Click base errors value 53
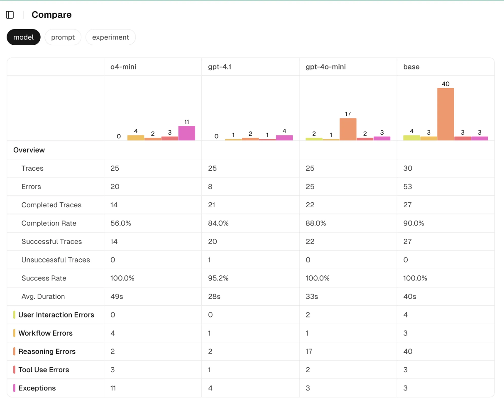Screen dimensions: 504x420 tap(408, 187)
